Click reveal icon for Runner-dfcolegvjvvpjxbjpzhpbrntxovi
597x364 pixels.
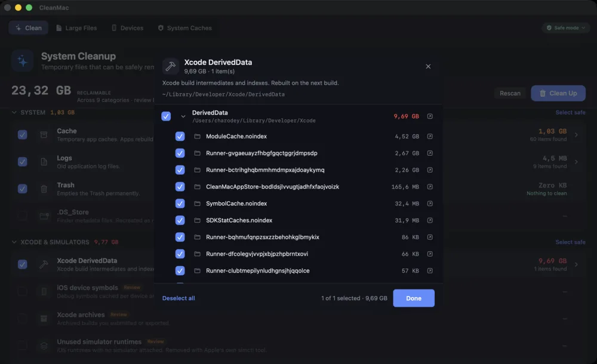pos(430,254)
